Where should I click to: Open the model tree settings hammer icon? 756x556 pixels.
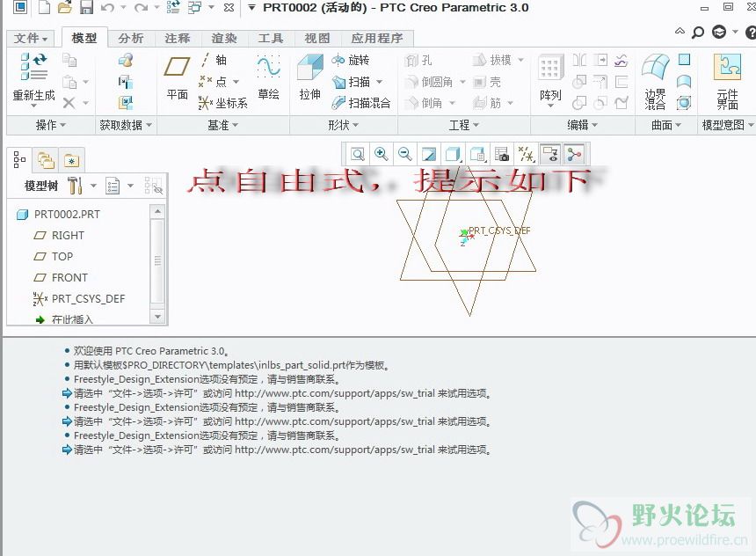(x=75, y=186)
